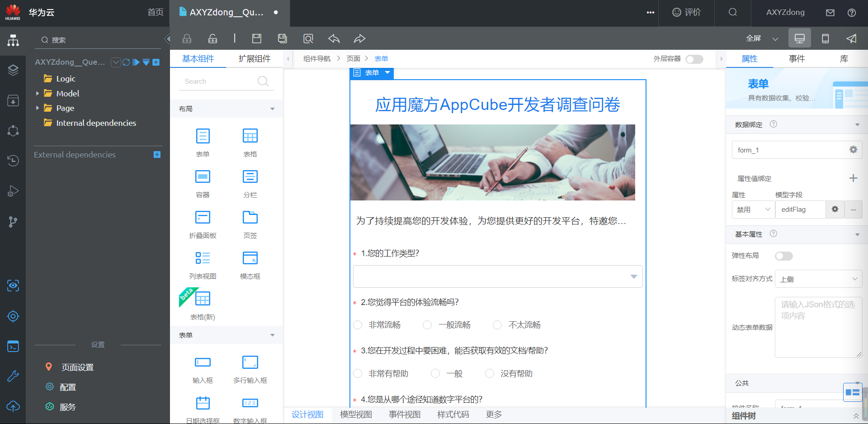868x424 pixels.
Task: Open the git branch icon in sidebar
Action: point(13,222)
